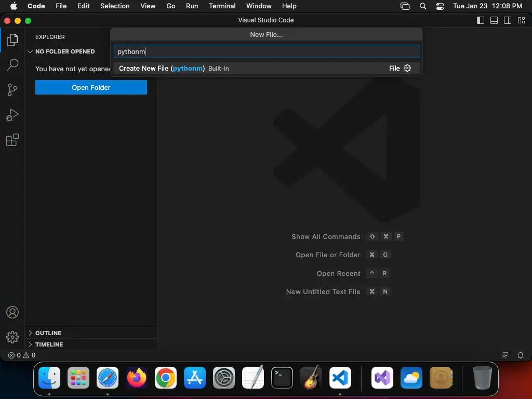Open the View menu
The height and width of the screenshot is (399, 532).
click(x=148, y=6)
